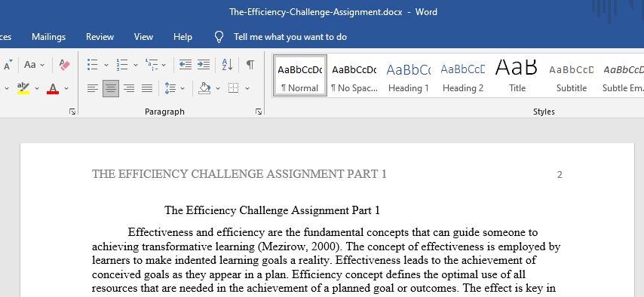Open the Review ribbon tab

(100, 37)
